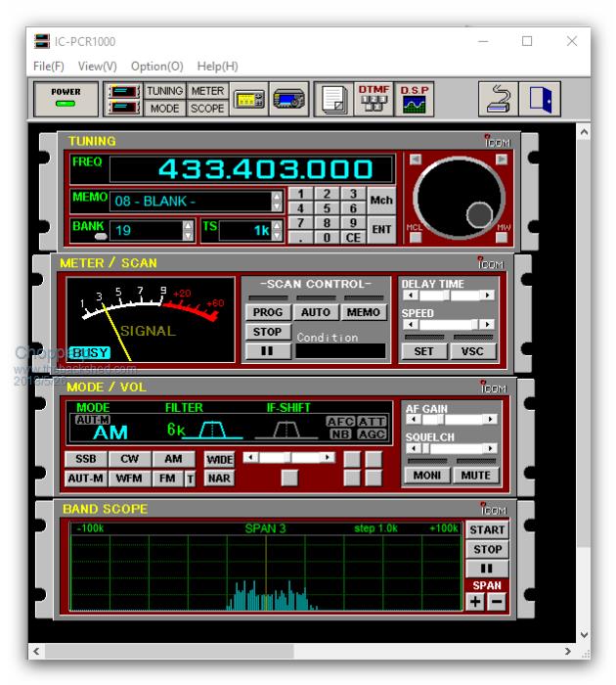
Task: Toggle the MUTE button
Action: (x=476, y=476)
